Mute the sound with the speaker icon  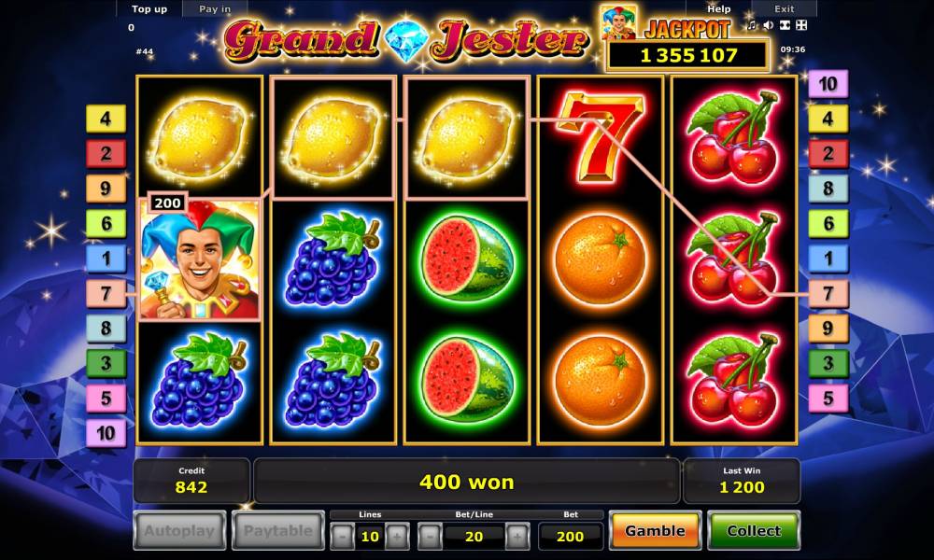769,25
